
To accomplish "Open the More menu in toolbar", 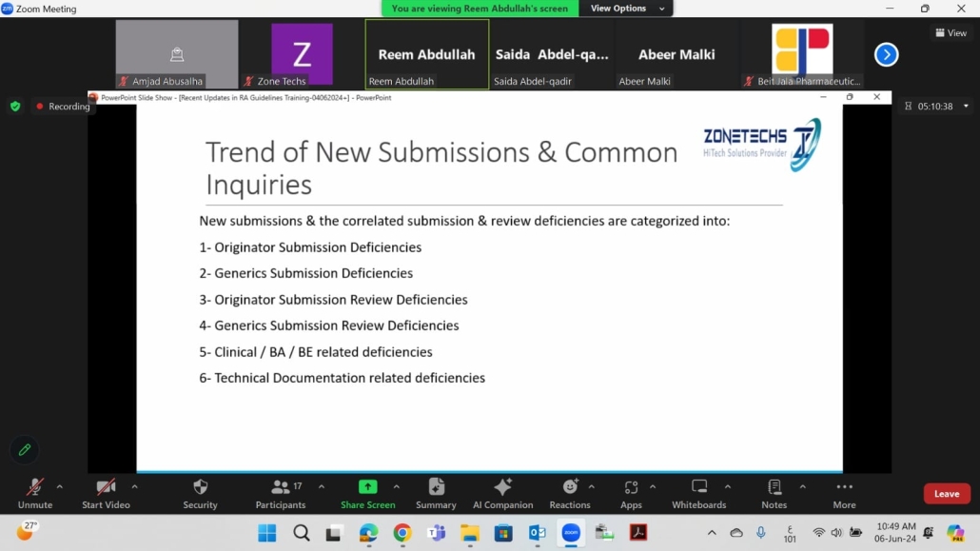I will [x=844, y=488].
